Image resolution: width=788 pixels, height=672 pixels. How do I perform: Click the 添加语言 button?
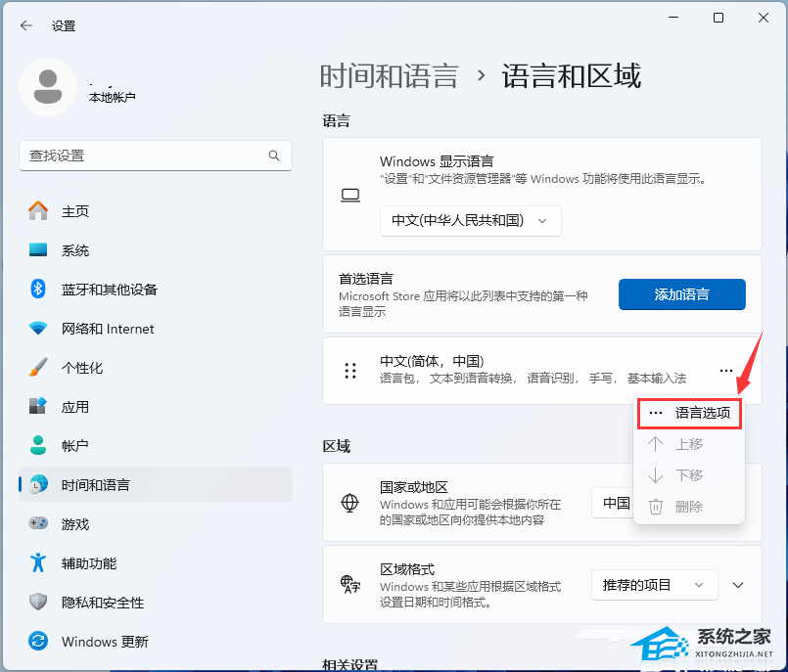click(x=682, y=294)
